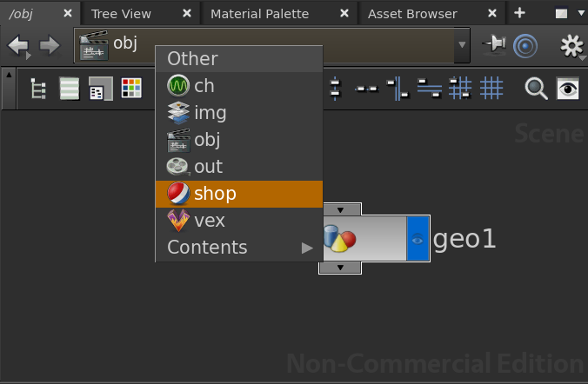The image size is (588, 384).
Task: Toggle the network display options eye
Action: click(x=568, y=88)
